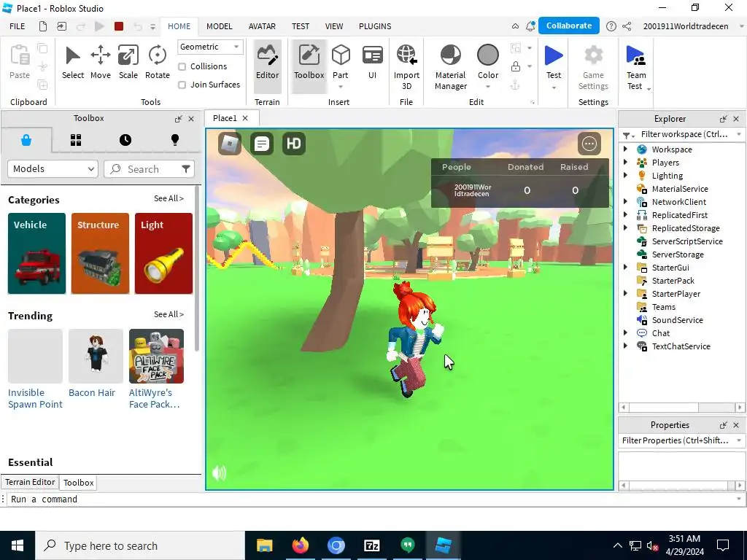Expand the StarterGui node
This screenshot has width=747, height=560.
click(625, 267)
